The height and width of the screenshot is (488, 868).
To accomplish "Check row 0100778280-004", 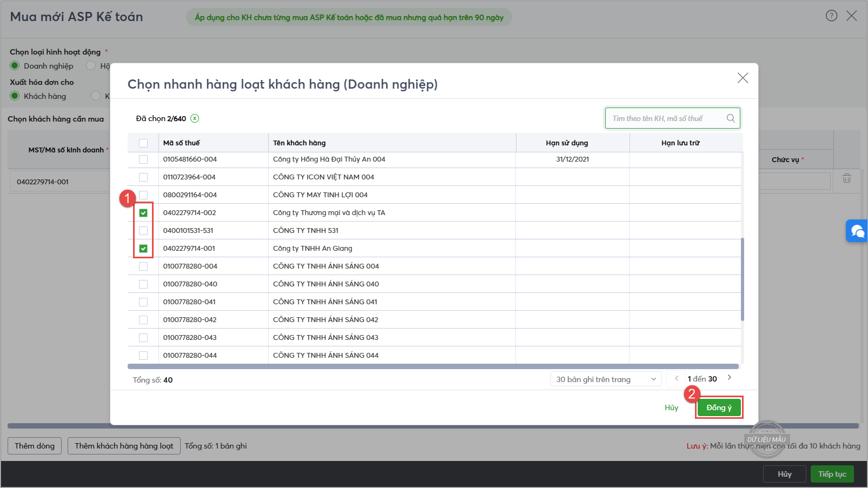I will tap(143, 266).
